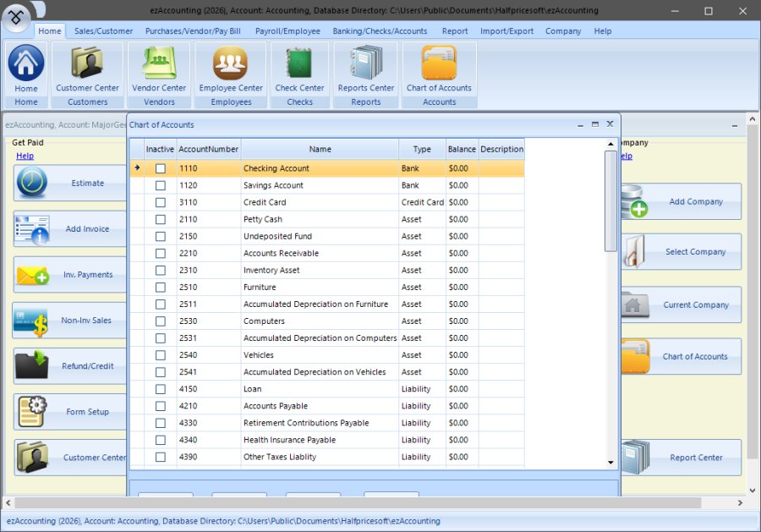Click the Home ribbon icon
Viewport: 761px width, 532px height.
[x=26, y=64]
